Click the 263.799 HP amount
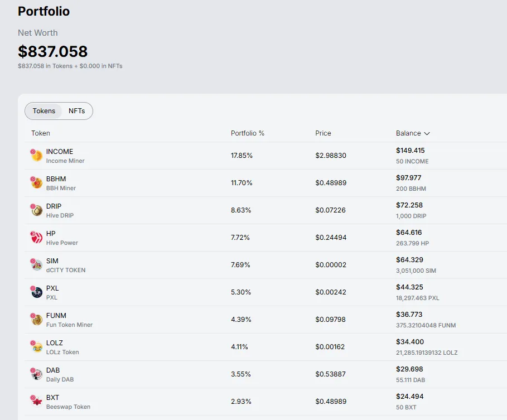The width and height of the screenshot is (507, 420). tap(413, 243)
